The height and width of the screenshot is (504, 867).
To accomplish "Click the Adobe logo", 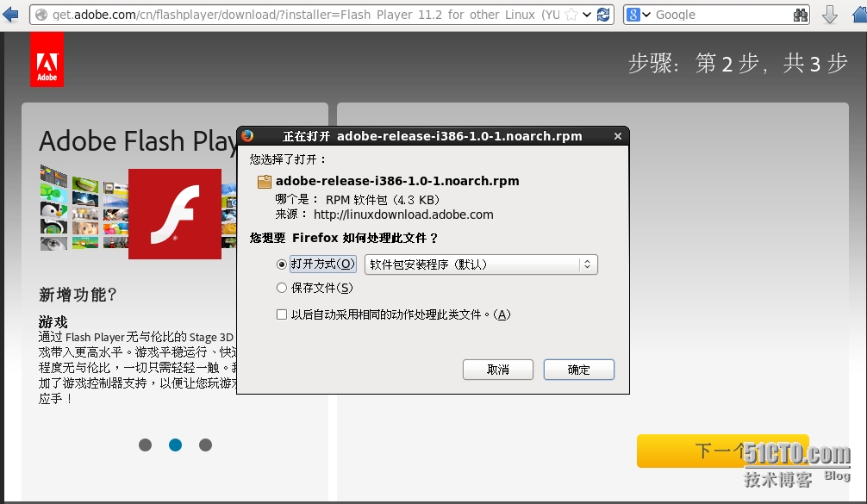I will [x=47, y=59].
